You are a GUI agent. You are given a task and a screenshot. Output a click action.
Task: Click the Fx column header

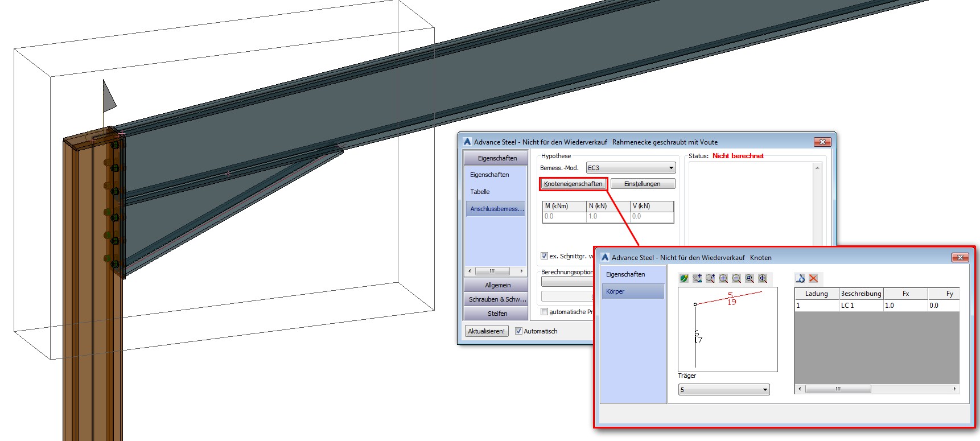pos(905,294)
